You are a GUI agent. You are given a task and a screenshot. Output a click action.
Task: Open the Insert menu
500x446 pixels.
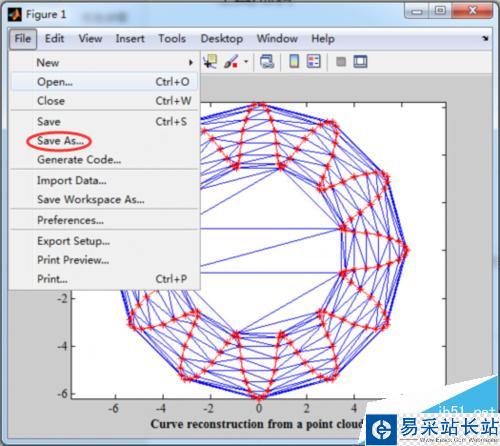[x=130, y=39]
